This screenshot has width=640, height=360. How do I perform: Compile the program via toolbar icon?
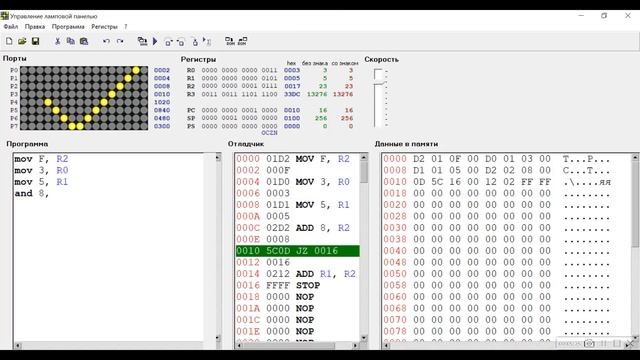[142, 41]
